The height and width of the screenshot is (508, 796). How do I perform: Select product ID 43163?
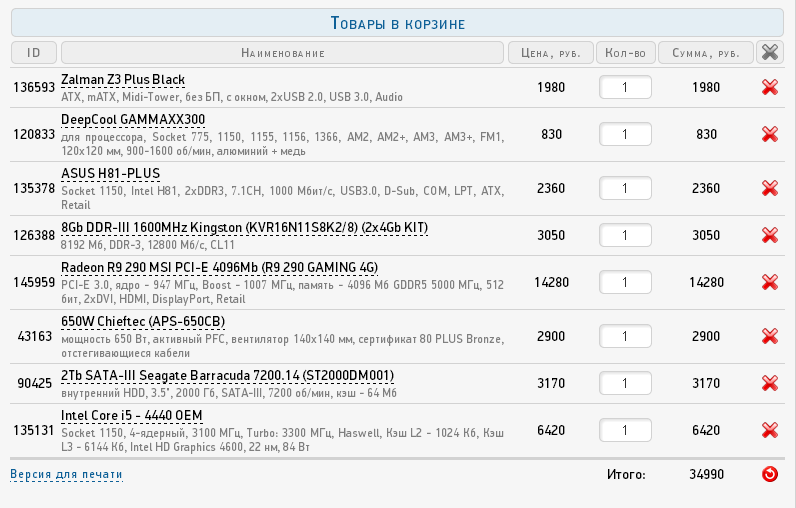point(35,336)
